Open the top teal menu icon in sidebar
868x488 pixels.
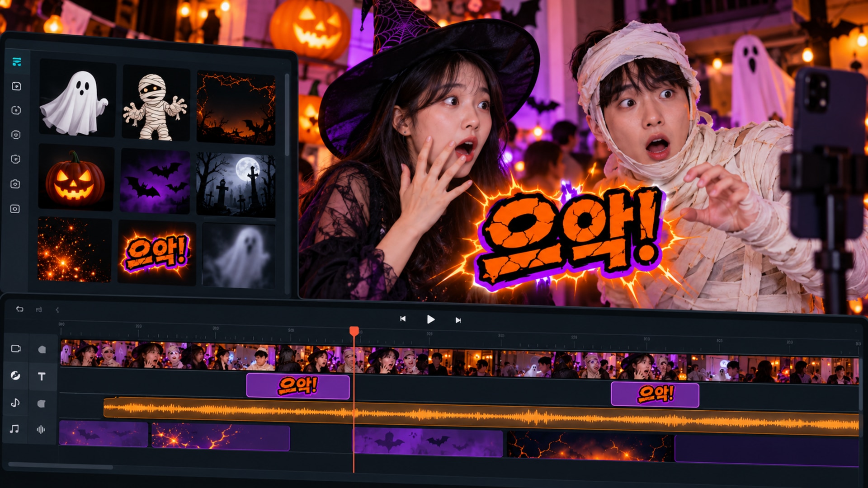pyautogui.click(x=17, y=62)
